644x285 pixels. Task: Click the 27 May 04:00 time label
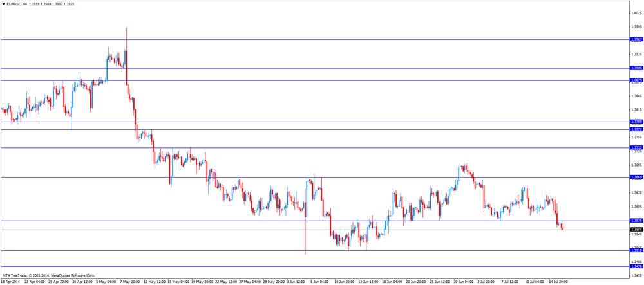(249, 282)
